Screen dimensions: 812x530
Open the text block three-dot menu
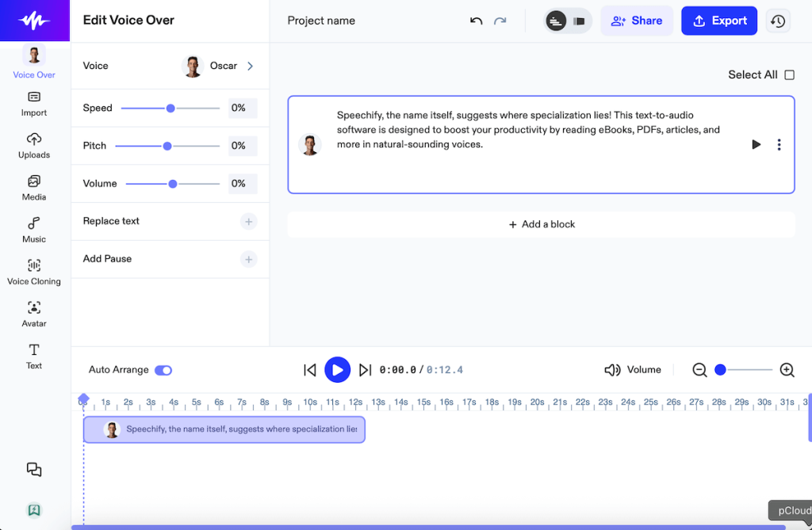click(x=779, y=144)
